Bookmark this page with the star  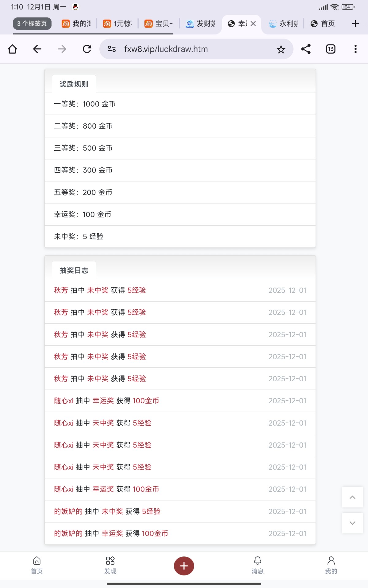coord(281,49)
